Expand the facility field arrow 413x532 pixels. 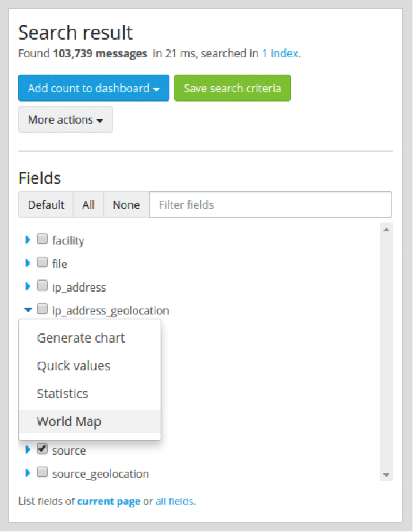(x=28, y=240)
